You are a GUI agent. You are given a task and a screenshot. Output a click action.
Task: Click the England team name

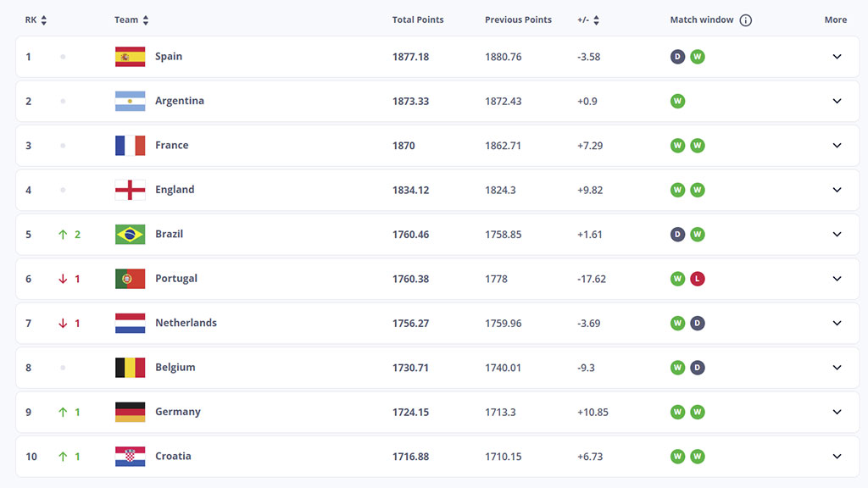tap(175, 190)
